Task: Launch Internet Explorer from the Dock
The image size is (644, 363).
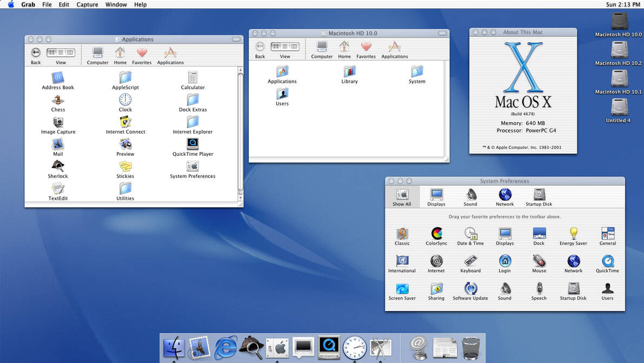Action: (225, 347)
